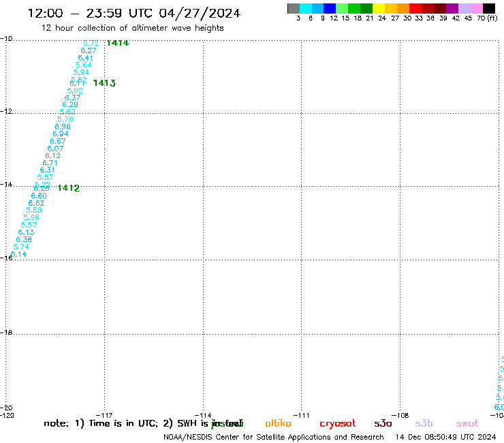The width and height of the screenshot is (504, 443).
Task: Select the -18 latitude axis label
Action: tap(6, 333)
